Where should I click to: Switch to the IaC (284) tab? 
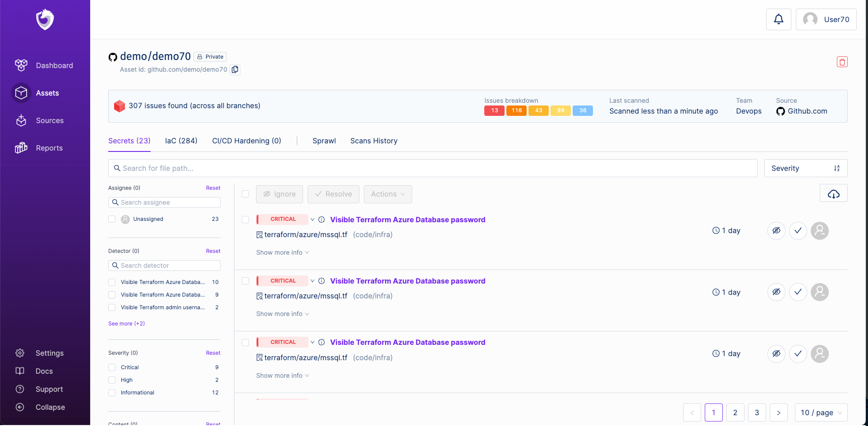point(181,141)
